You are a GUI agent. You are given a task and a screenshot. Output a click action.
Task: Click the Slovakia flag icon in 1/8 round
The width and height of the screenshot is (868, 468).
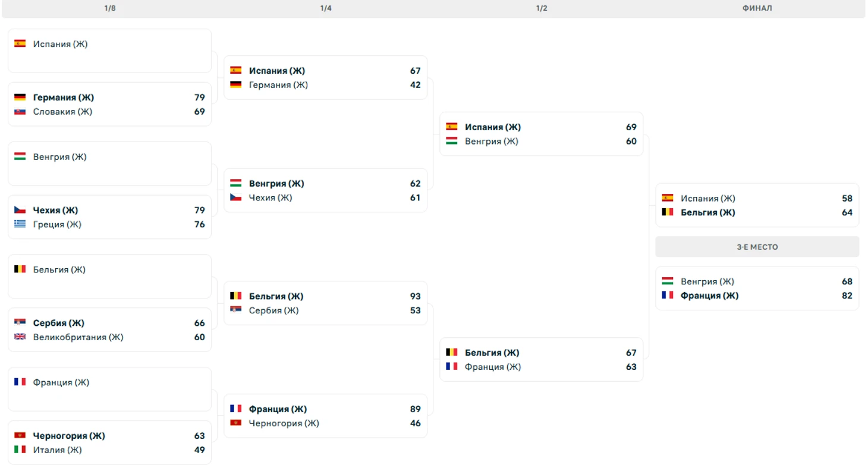pos(20,111)
